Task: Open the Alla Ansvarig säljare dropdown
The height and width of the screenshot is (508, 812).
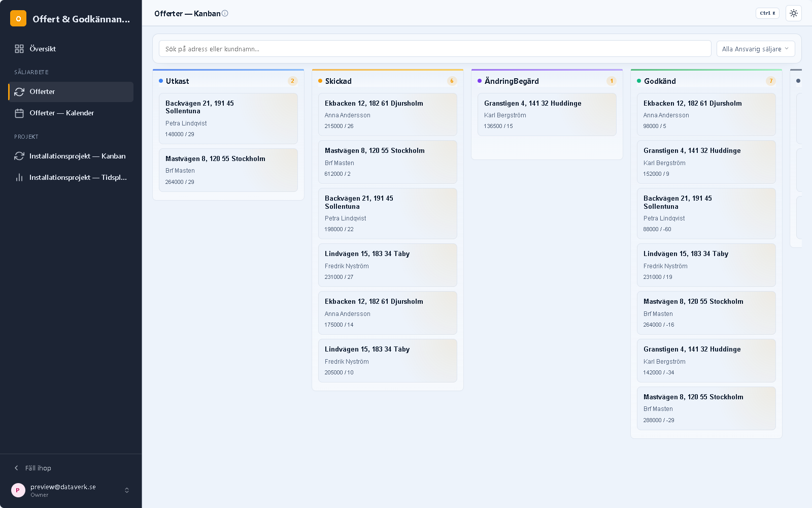Action: (756, 49)
